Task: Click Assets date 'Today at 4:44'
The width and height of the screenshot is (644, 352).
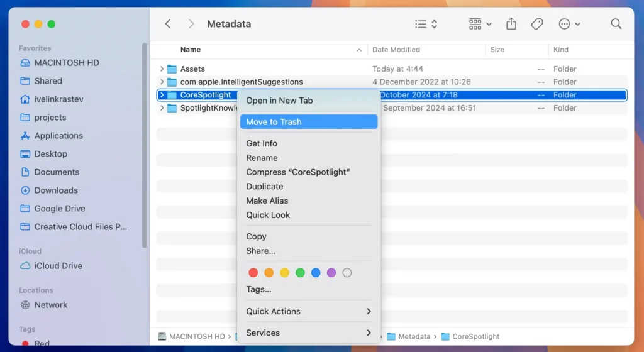Action: coord(397,69)
